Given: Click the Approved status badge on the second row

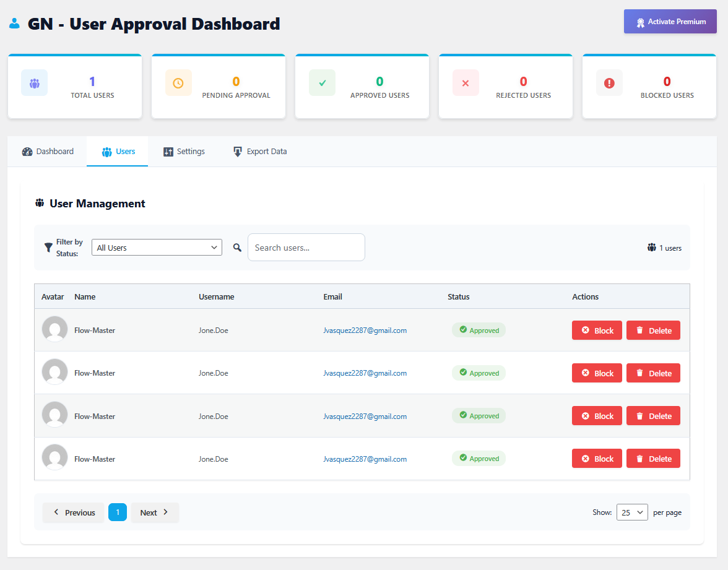Looking at the screenshot, I should pos(479,373).
